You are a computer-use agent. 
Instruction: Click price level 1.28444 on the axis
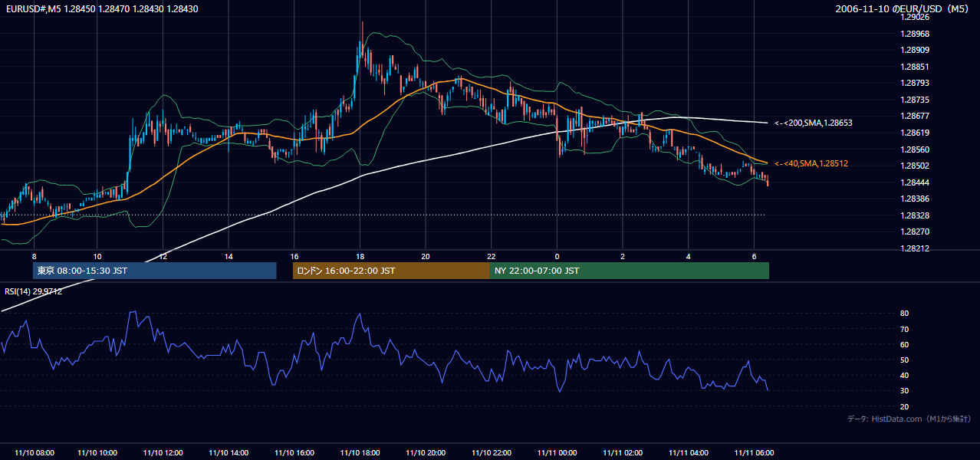click(x=914, y=182)
